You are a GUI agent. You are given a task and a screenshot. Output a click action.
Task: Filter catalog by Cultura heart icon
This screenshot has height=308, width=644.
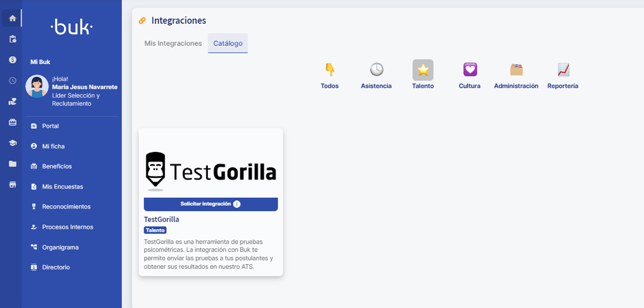coord(470,70)
